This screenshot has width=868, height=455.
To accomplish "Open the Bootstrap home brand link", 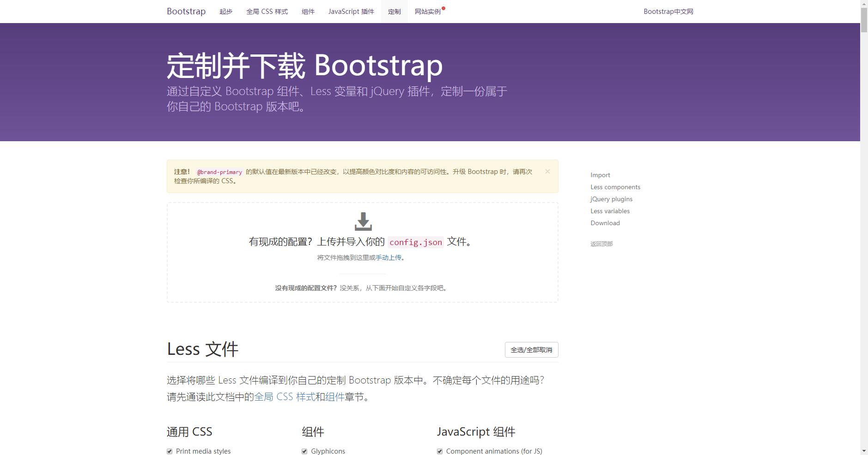I will [x=186, y=11].
